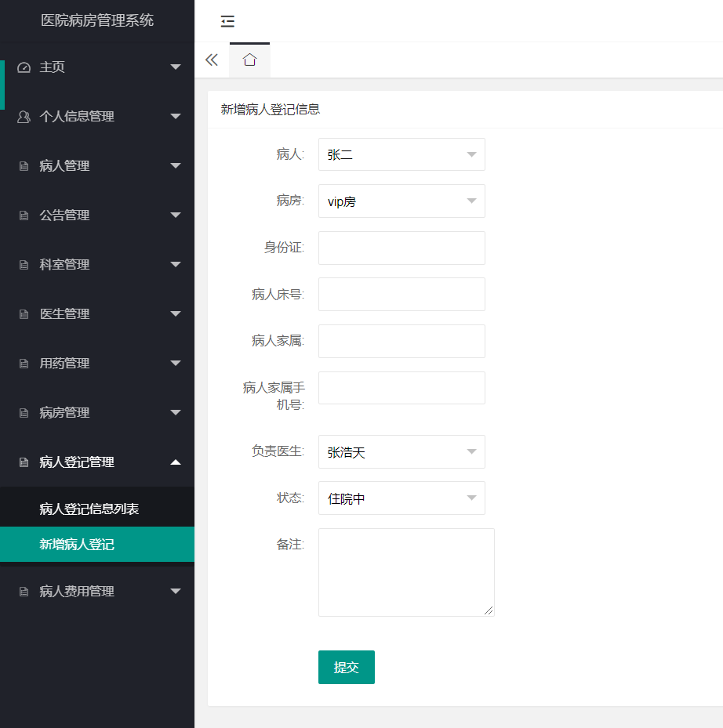Expand the 个人信息管理 menu arrow
The height and width of the screenshot is (728, 723).
click(176, 116)
